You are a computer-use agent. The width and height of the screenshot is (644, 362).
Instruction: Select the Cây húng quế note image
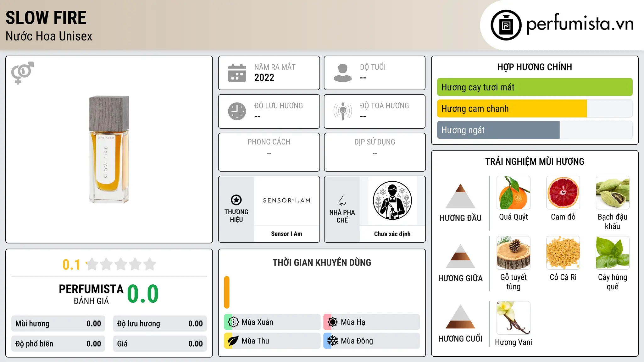click(613, 253)
